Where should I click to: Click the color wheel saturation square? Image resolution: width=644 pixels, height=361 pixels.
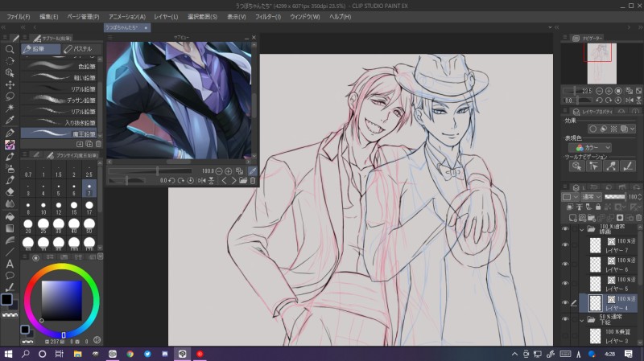coord(61,298)
